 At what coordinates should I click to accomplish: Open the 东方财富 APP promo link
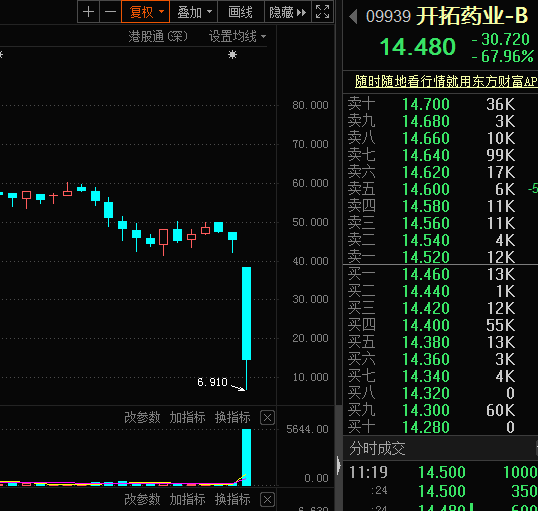point(446,81)
